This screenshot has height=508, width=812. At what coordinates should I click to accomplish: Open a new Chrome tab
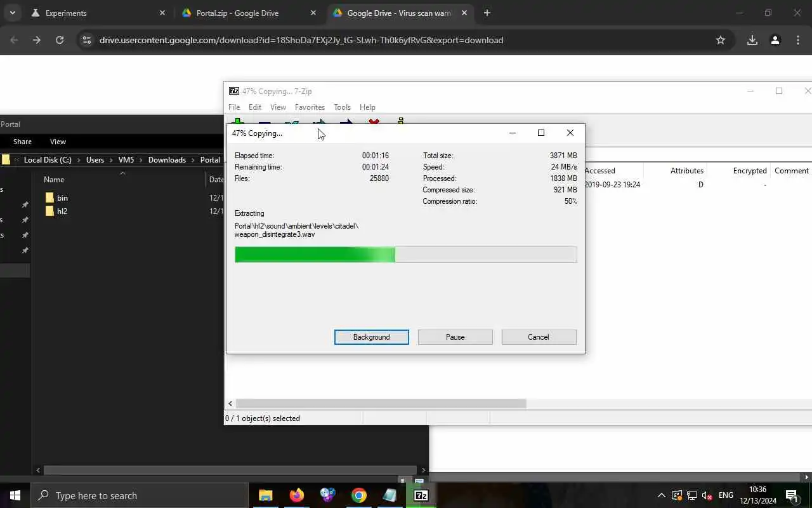pos(487,13)
